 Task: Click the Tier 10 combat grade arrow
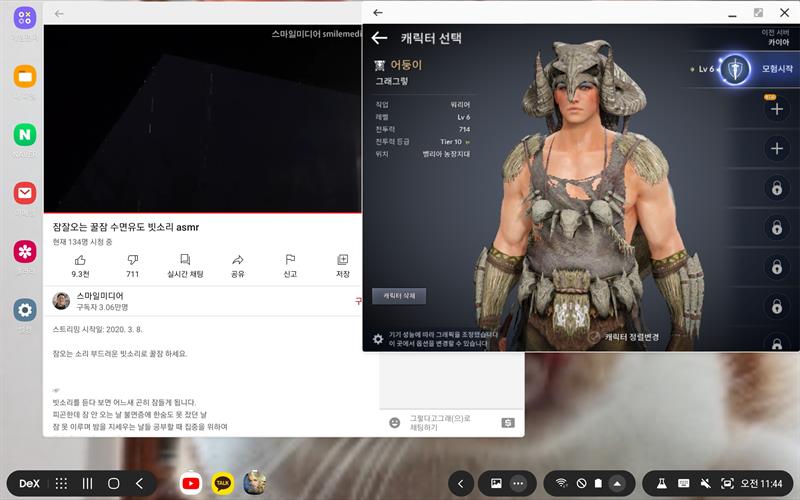(467, 142)
